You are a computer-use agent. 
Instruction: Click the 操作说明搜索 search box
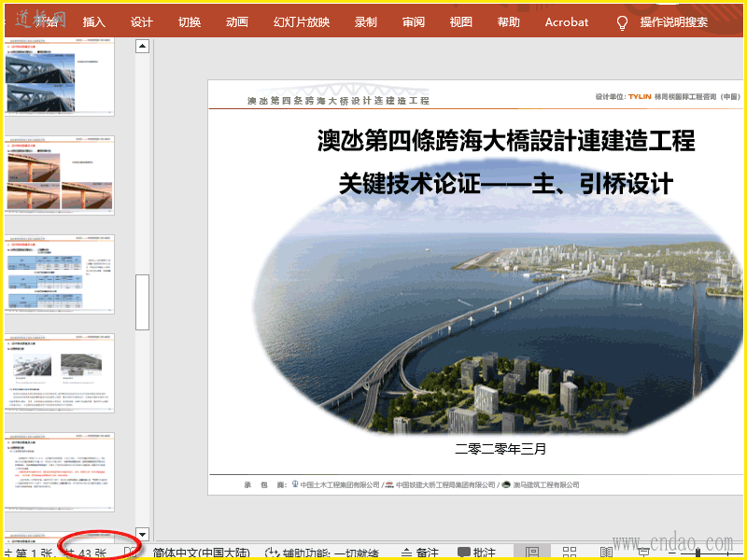pyautogui.click(x=673, y=21)
